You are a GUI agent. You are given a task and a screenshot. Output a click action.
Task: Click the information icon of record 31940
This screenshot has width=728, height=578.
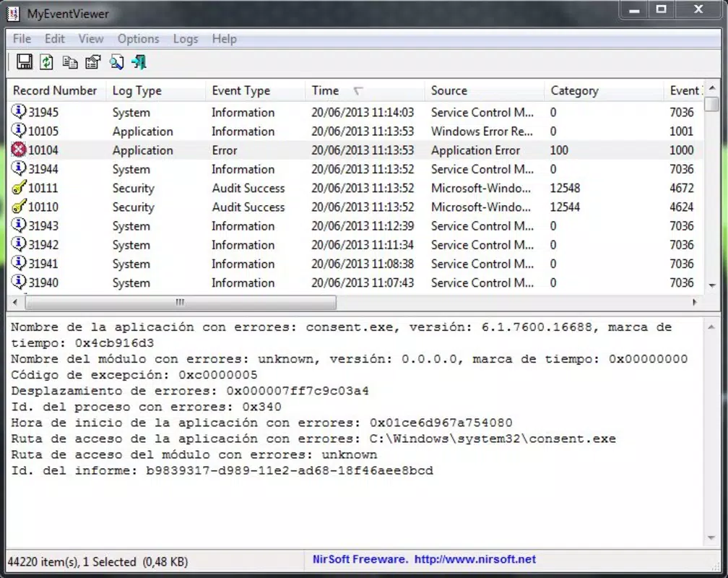[19, 282]
